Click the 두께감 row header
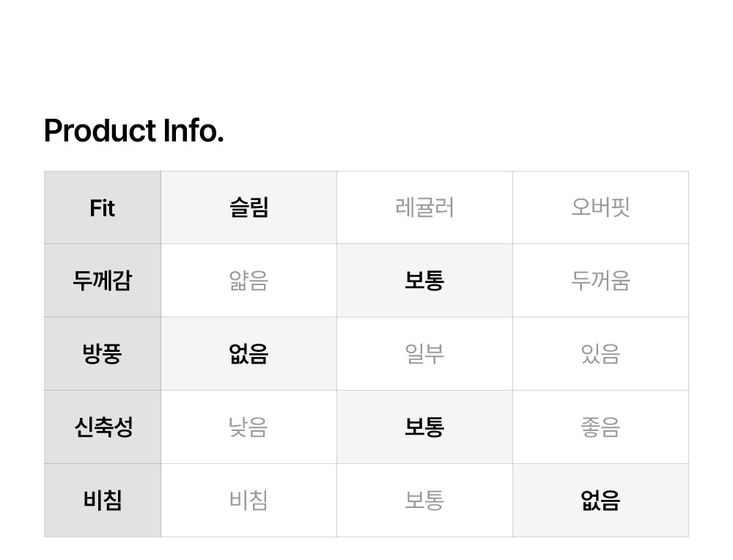733x560 pixels. [103, 281]
